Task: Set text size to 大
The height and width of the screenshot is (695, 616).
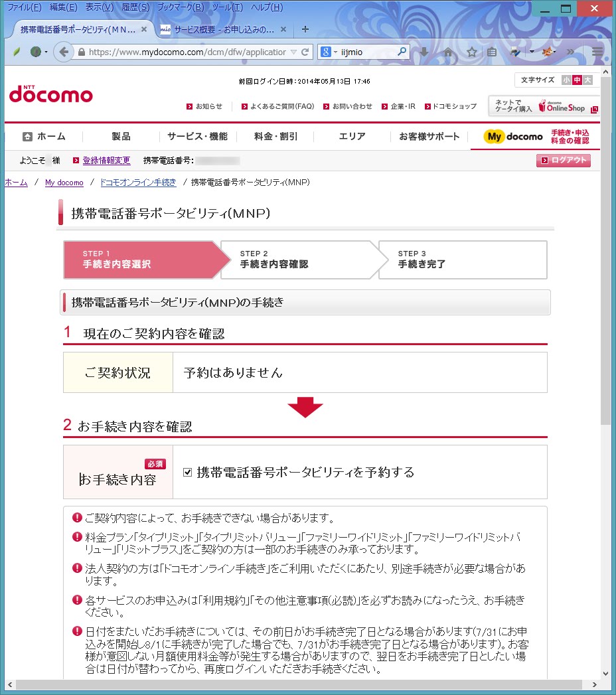Action: 587,80
